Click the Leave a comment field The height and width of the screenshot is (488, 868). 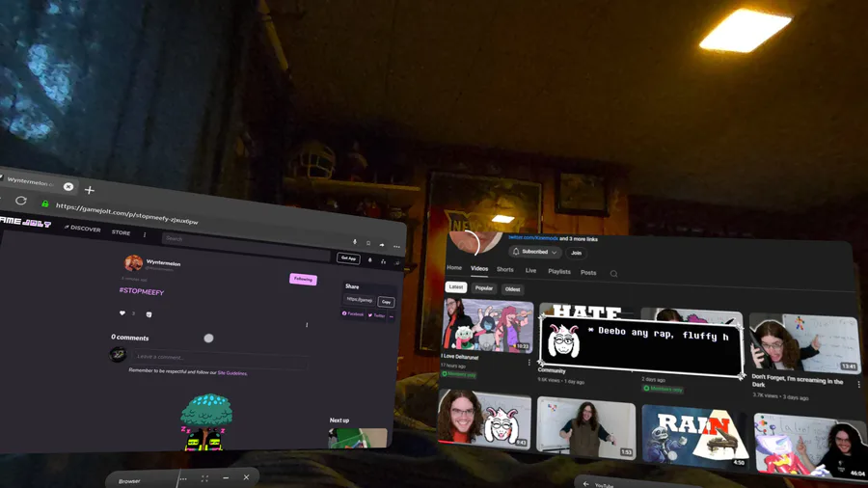220,360
